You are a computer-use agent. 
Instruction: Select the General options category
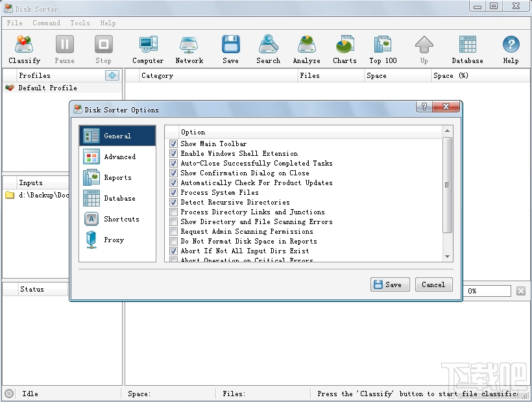tap(117, 136)
